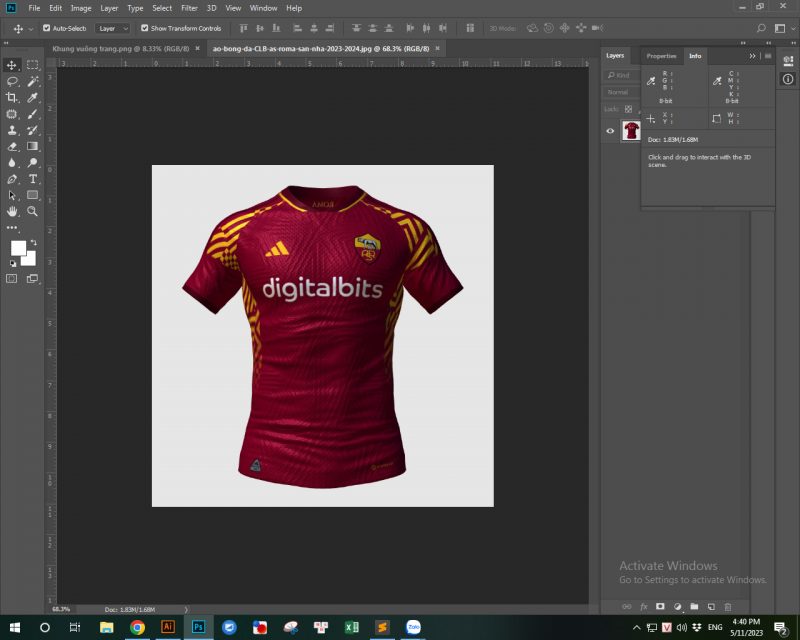The image size is (800, 640).
Task: Select the jersey layer thumbnail
Action: pyautogui.click(x=632, y=131)
